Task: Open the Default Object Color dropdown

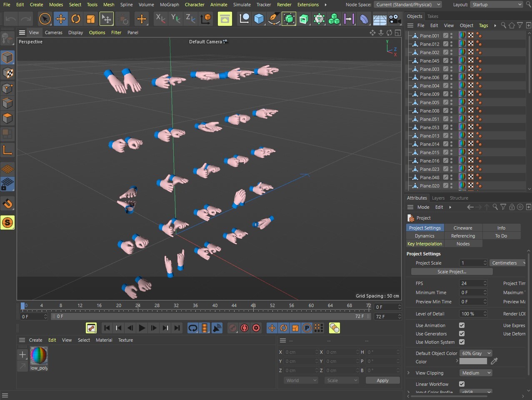Action: pyautogui.click(x=476, y=353)
